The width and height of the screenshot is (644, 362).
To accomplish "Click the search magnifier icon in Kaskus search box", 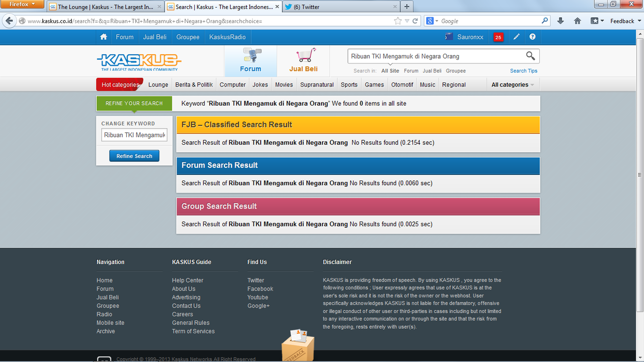I will [530, 56].
